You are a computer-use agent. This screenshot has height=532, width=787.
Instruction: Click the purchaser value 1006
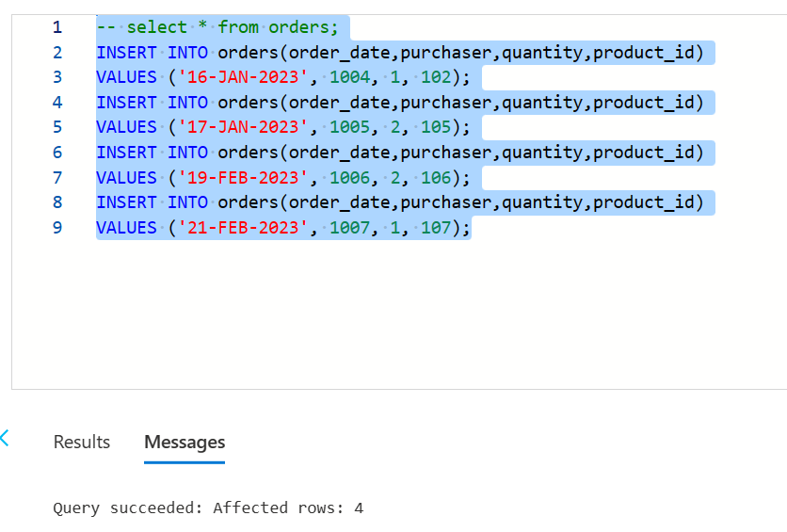pyautogui.click(x=349, y=177)
